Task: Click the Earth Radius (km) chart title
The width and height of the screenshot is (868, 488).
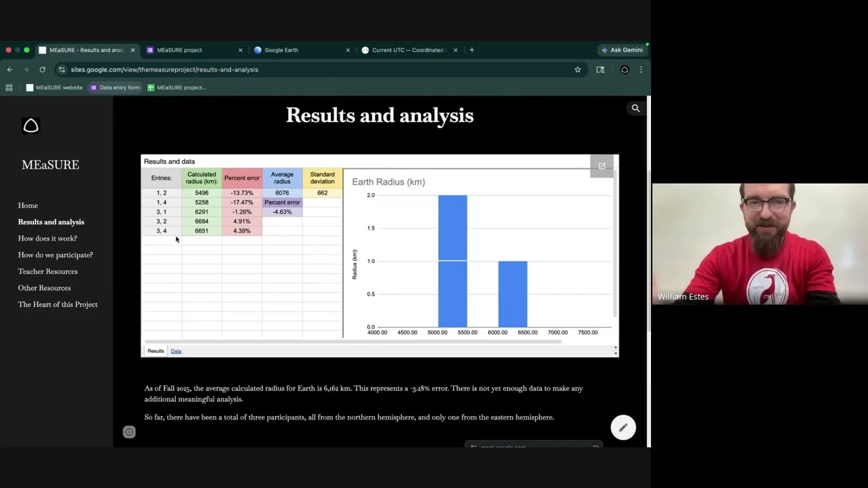Action: coord(389,182)
